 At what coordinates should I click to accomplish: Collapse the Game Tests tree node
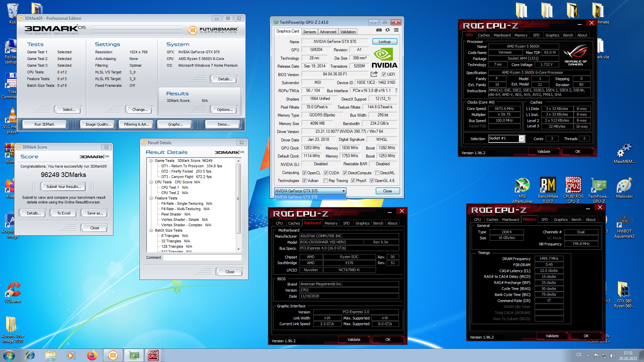151,161
